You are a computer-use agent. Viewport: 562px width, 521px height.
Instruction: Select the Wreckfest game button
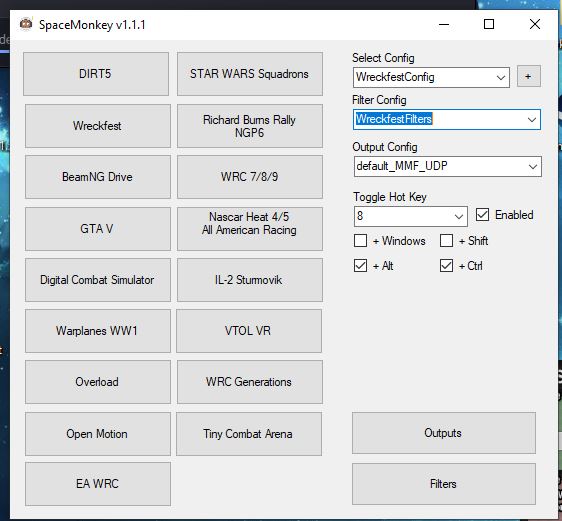tap(97, 126)
